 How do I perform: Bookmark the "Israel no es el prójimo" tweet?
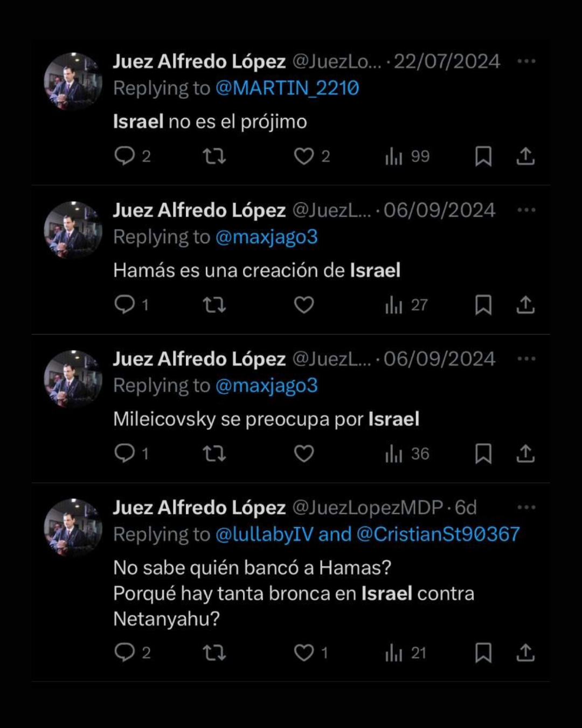click(483, 156)
